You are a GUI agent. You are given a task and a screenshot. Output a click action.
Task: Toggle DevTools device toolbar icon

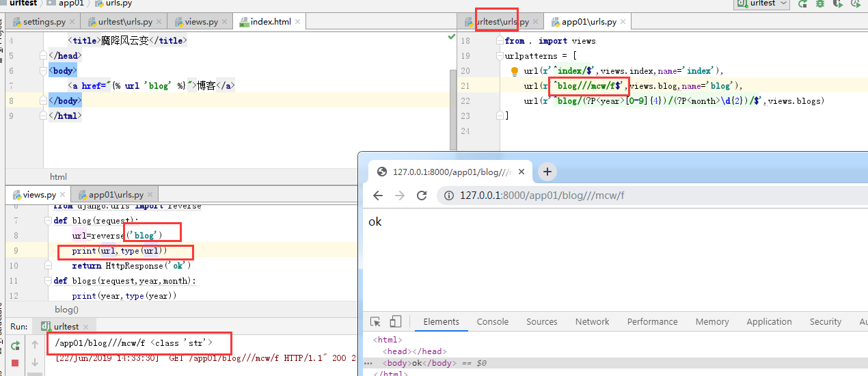point(396,322)
